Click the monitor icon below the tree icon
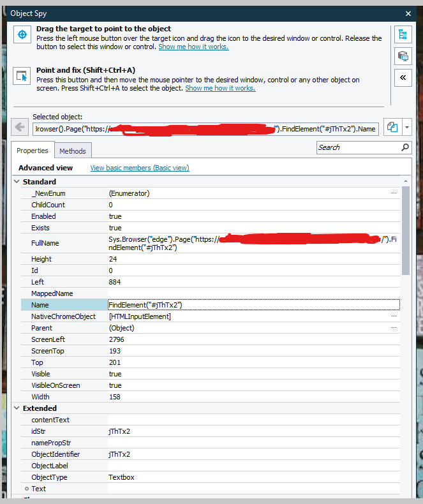Viewport: 423px width, 504px height. point(403,56)
